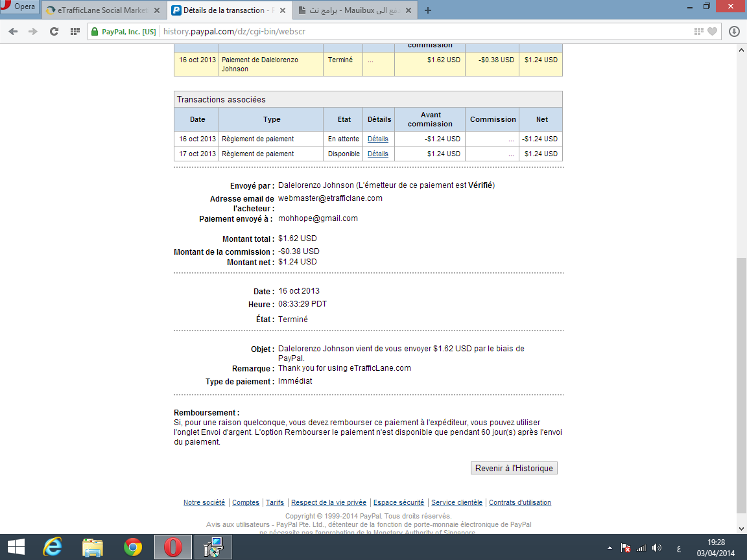Click the Revenir à l'Historique button

514,468
